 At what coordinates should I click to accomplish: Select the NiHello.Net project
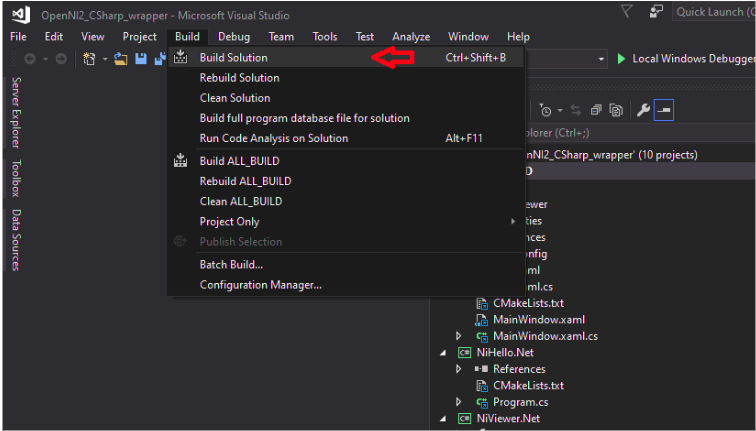click(x=505, y=352)
